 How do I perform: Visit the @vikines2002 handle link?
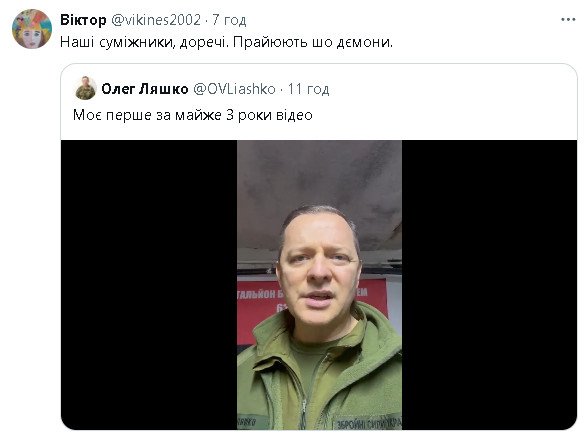(x=156, y=20)
